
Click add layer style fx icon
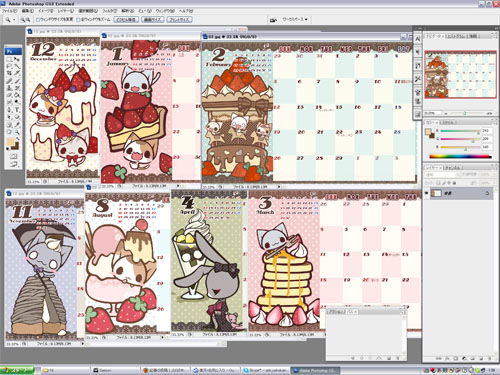click(x=447, y=358)
